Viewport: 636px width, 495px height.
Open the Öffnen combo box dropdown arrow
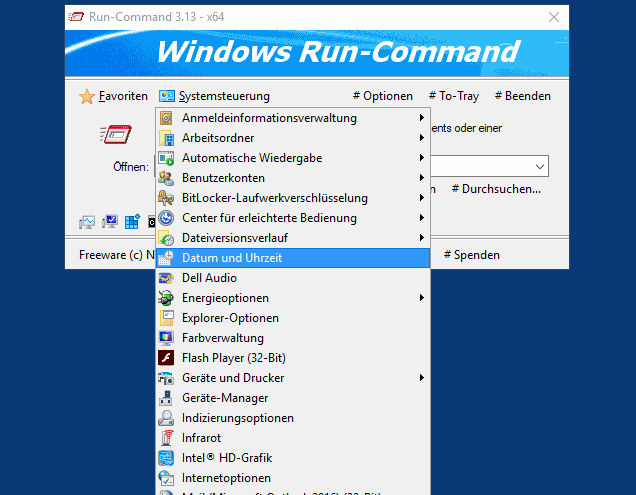[x=539, y=166]
